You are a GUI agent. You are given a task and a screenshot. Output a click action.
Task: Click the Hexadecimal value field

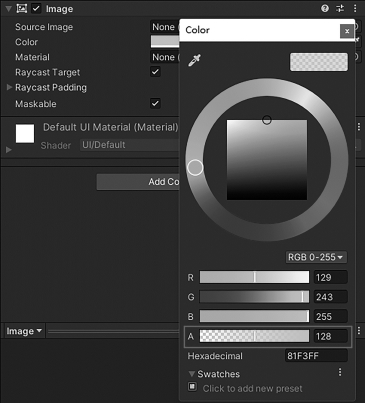tap(316, 356)
